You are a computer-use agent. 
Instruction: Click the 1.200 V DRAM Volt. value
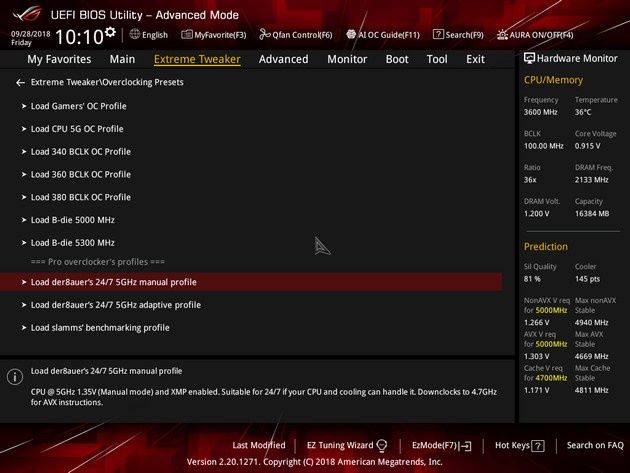pos(536,213)
